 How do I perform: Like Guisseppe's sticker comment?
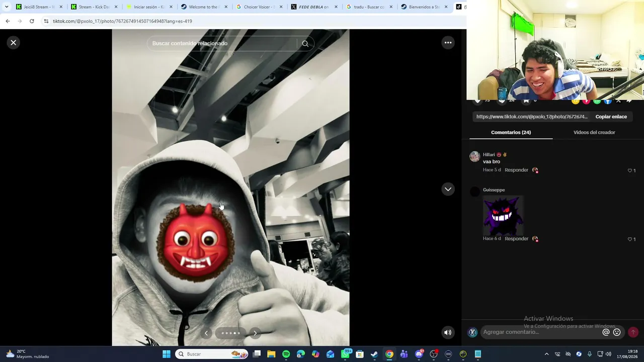click(x=630, y=239)
